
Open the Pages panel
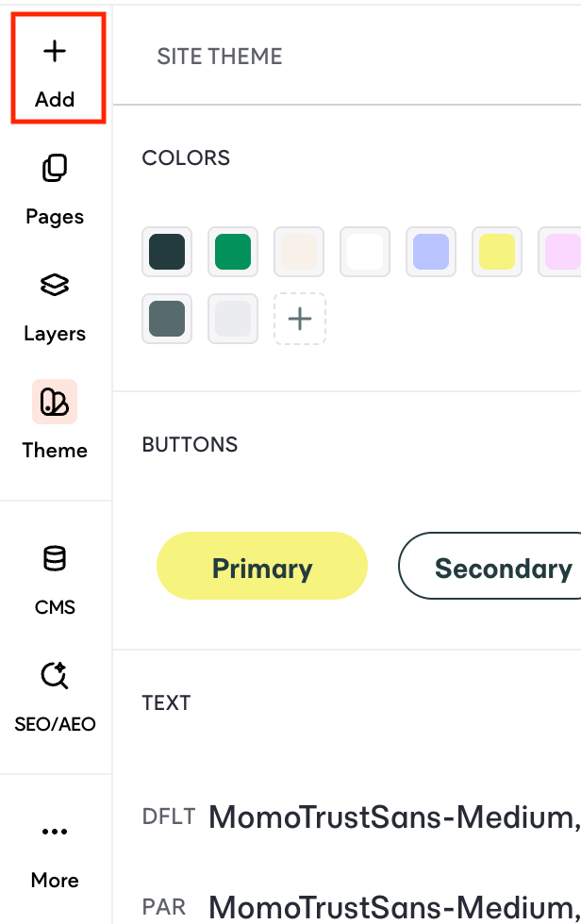[x=55, y=189]
